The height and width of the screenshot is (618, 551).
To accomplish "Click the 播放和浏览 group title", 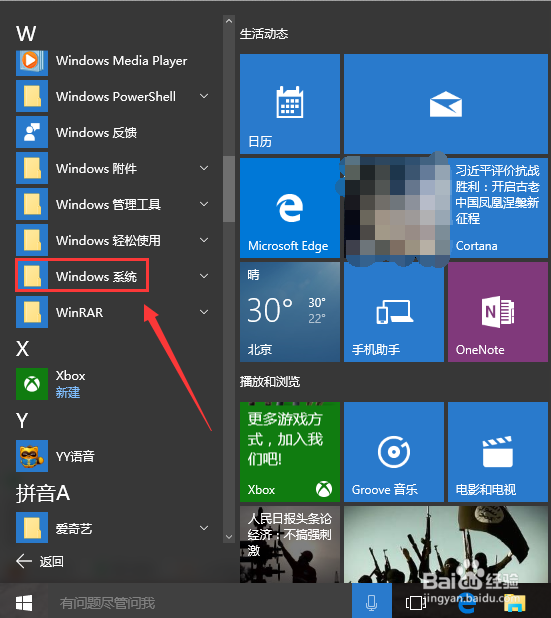I will pos(270,382).
